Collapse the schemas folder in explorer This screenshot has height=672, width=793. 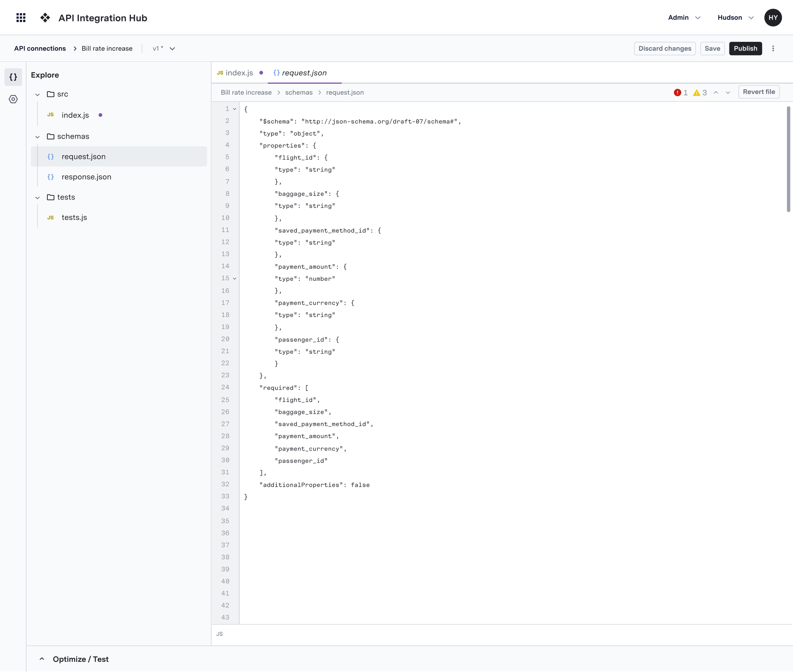(x=37, y=137)
